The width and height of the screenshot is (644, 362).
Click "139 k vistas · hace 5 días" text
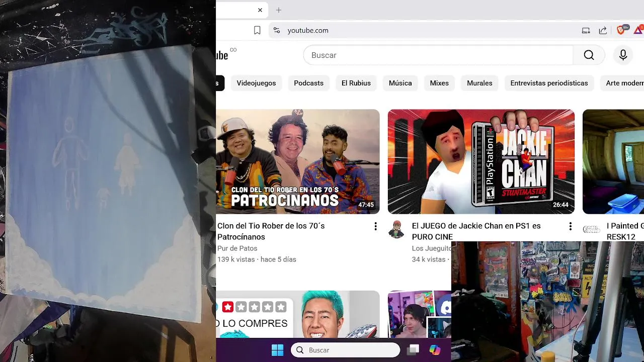(x=257, y=259)
